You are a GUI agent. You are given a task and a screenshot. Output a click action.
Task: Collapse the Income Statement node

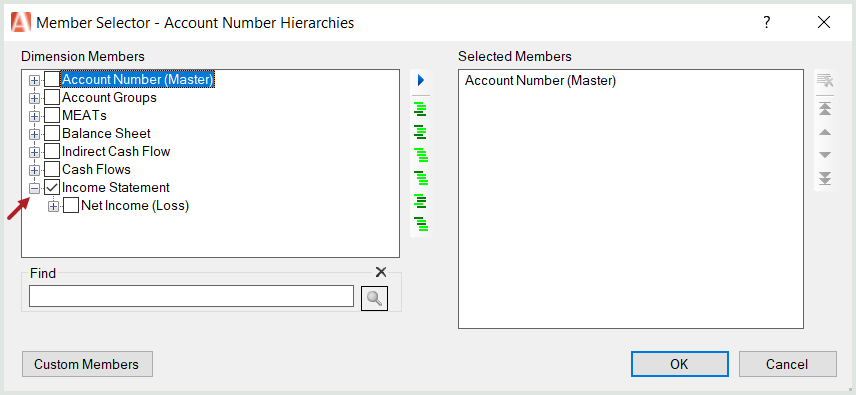coord(34,188)
